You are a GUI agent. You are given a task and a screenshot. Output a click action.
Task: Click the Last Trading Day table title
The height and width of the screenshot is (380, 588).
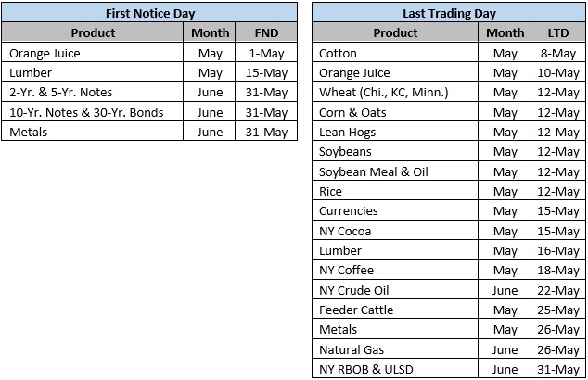tap(449, 13)
